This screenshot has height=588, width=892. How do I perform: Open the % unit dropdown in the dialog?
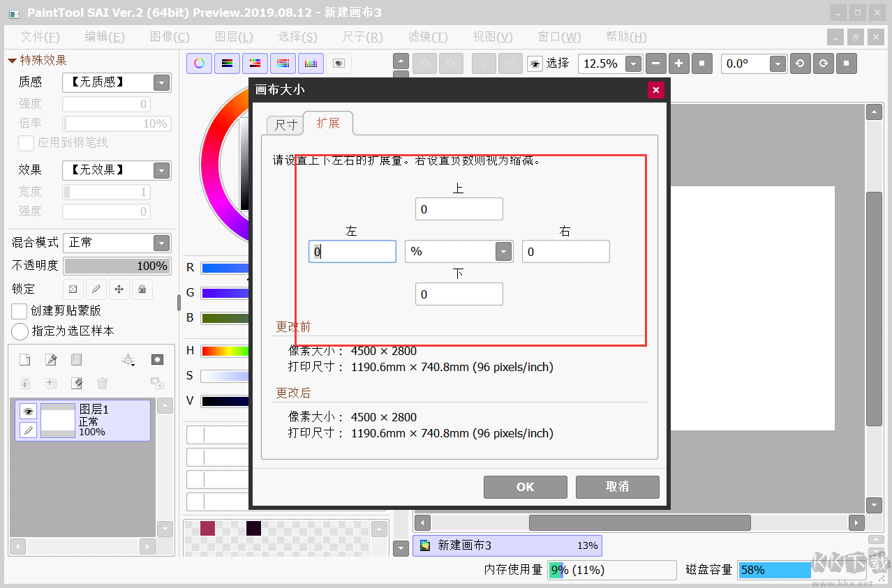[503, 251]
